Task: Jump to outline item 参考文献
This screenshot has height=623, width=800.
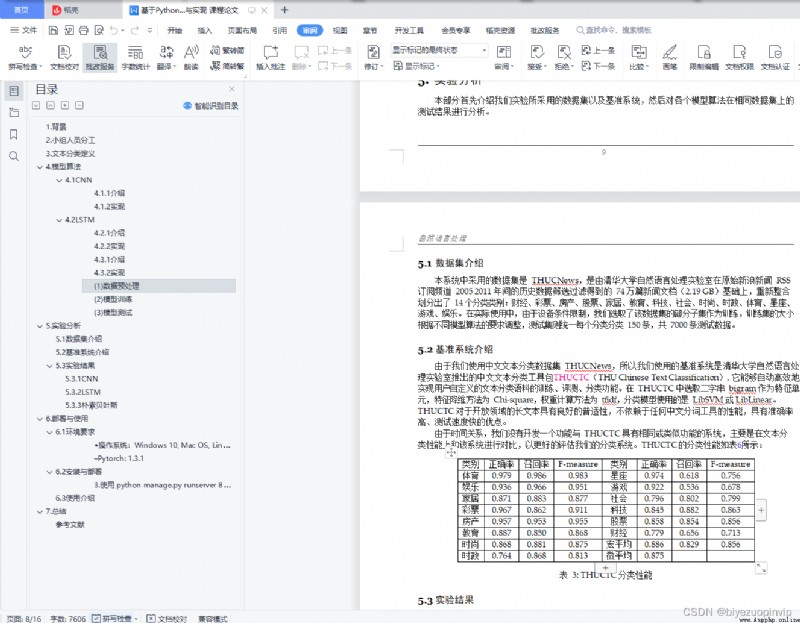Action: [x=70, y=525]
